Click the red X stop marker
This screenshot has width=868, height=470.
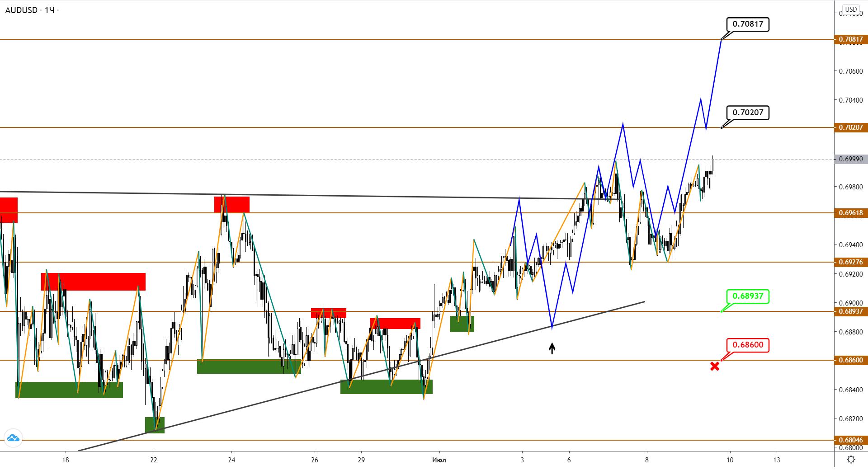click(715, 366)
